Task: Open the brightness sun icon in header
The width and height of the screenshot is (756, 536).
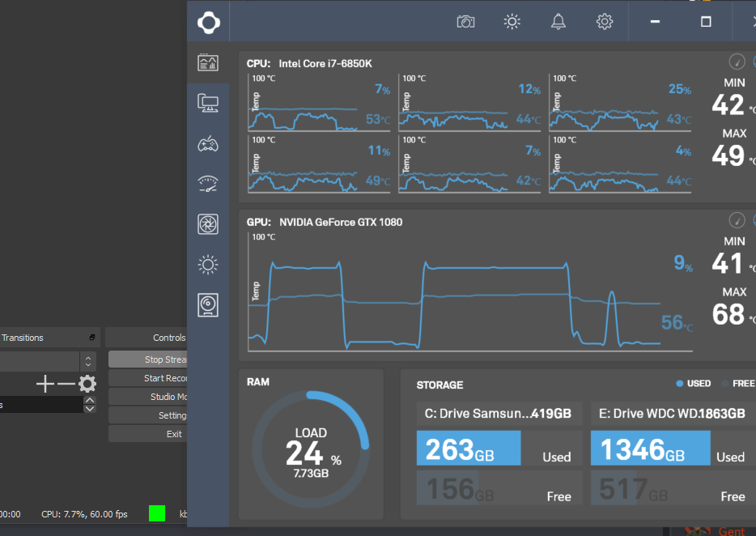Action: pyautogui.click(x=512, y=22)
